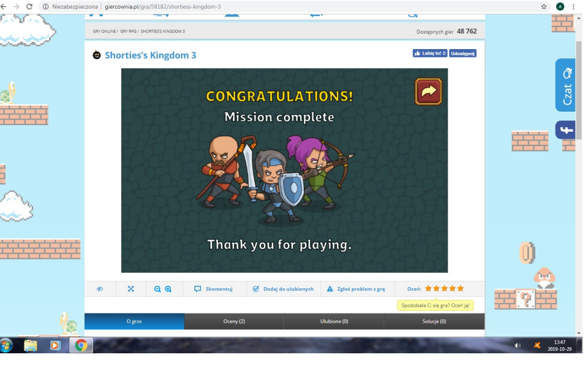Viewport: 588px width, 368px height.
Task: Toggle Dodaj do ulubionych favorite
Action: pos(283,289)
